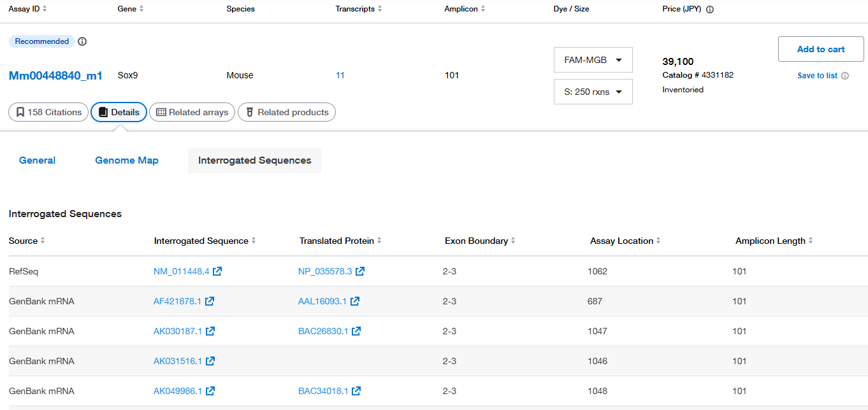Click external link icon beside AK031516.1

pos(210,361)
